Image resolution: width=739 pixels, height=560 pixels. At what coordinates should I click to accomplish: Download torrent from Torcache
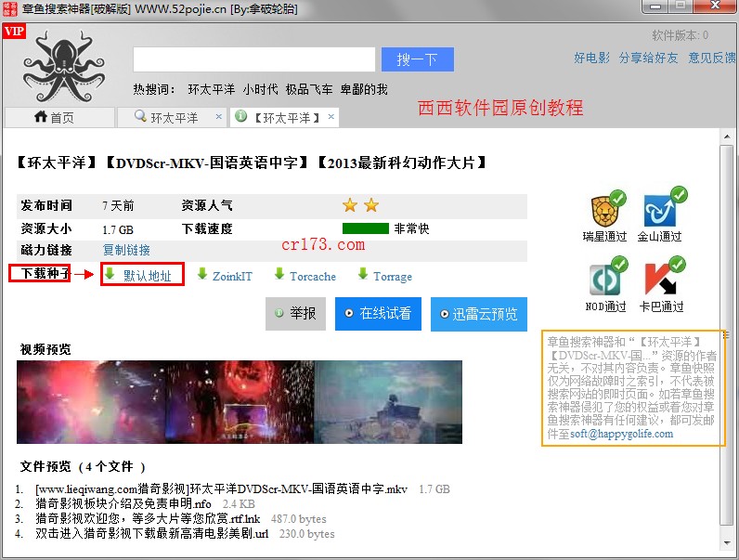pyautogui.click(x=313, y=276)
